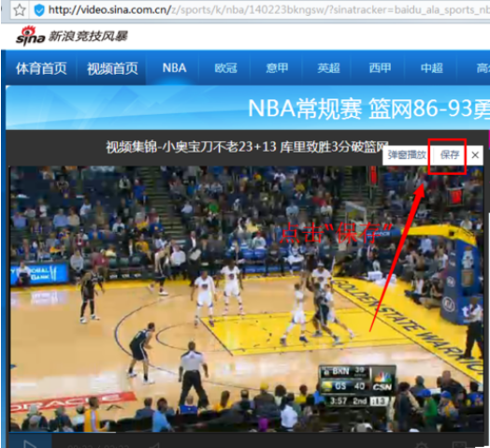Select the 中超 navigation tab
Image resolution: width=490 pixels, height=448 pixels.
tap(432, 68)
